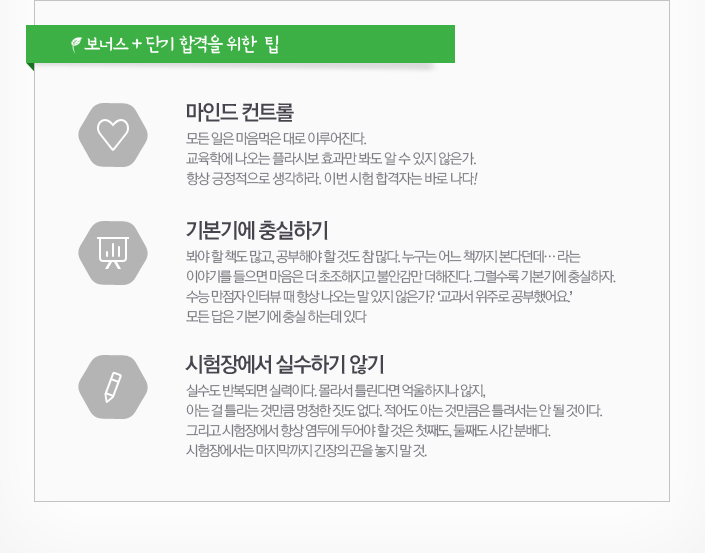Click the line '모든 일은 마음먹은 대로 이루어진다.'
Image resolution: width=705 pixels, height=553 pixels.
coord(277,138)
